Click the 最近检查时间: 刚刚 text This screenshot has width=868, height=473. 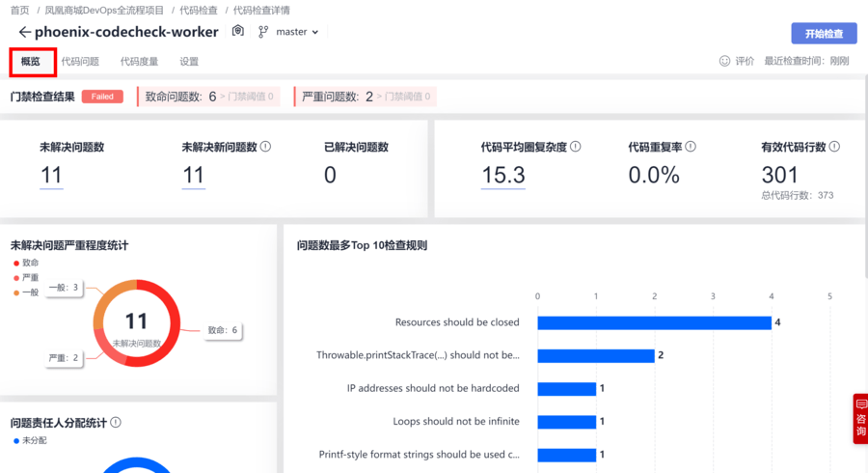pos(806,61)
